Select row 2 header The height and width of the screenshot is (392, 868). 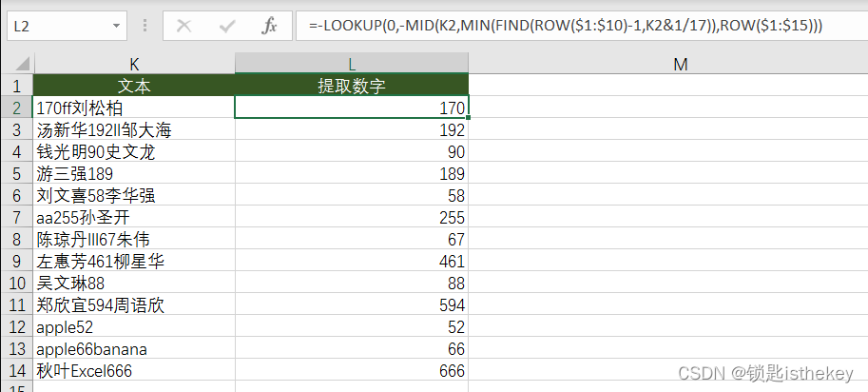coord(16,108)
